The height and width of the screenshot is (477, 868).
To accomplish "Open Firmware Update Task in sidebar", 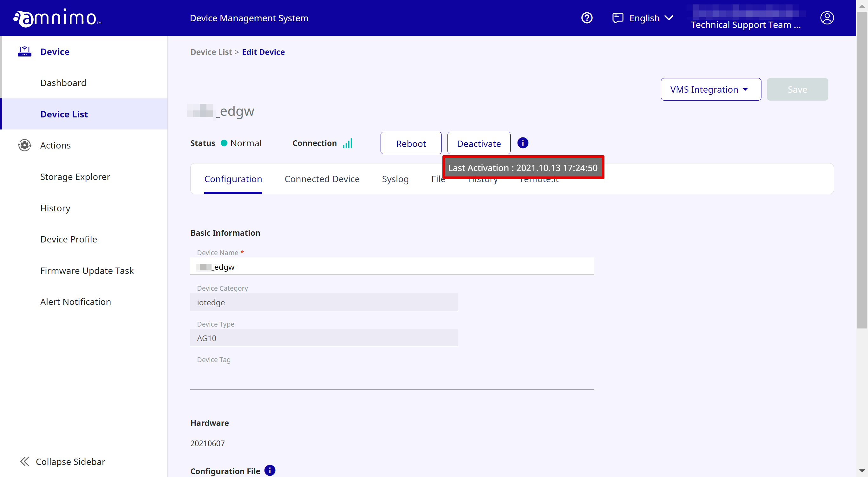I will 87,270.
